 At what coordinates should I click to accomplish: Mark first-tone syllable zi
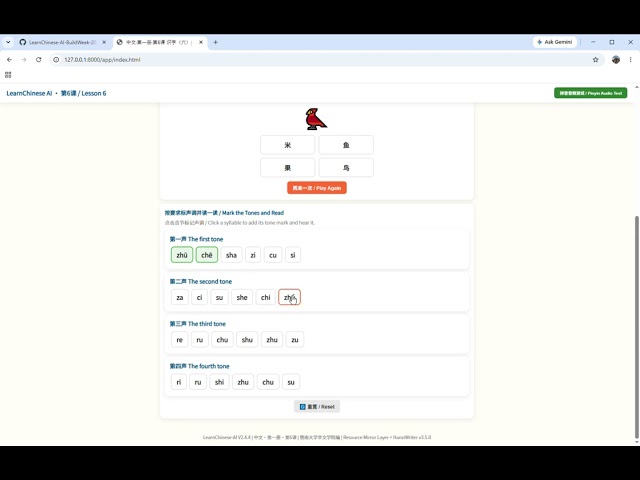tap(253, 255)
